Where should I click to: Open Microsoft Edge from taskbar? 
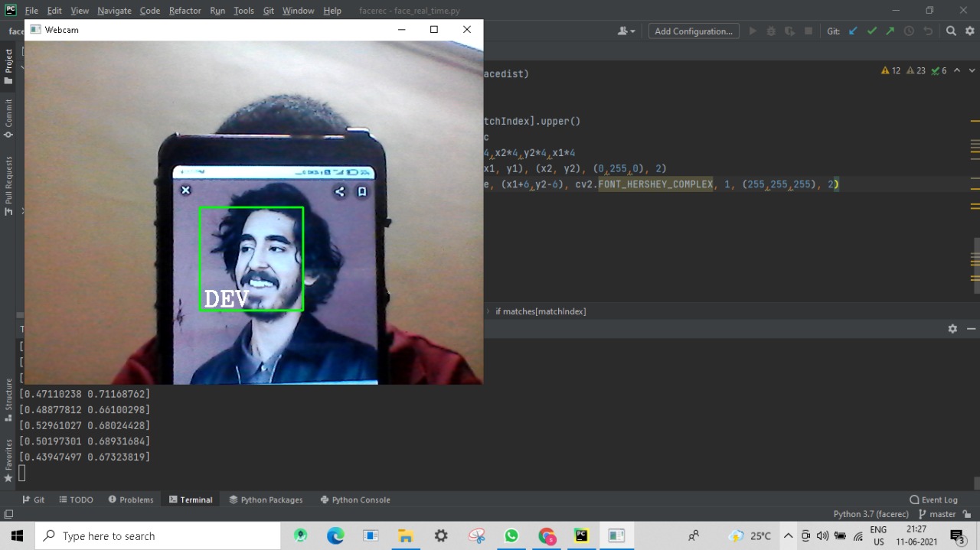coord(335,535)
